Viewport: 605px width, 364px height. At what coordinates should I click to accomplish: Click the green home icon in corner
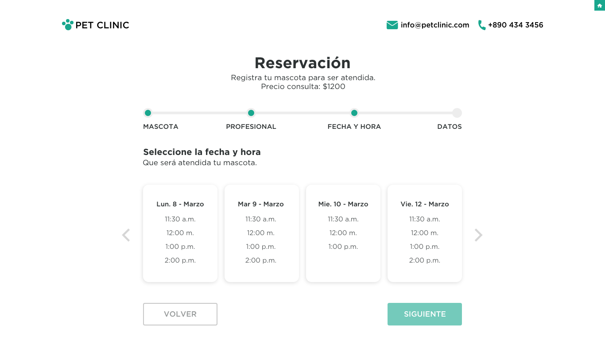[x=600, y=5]
